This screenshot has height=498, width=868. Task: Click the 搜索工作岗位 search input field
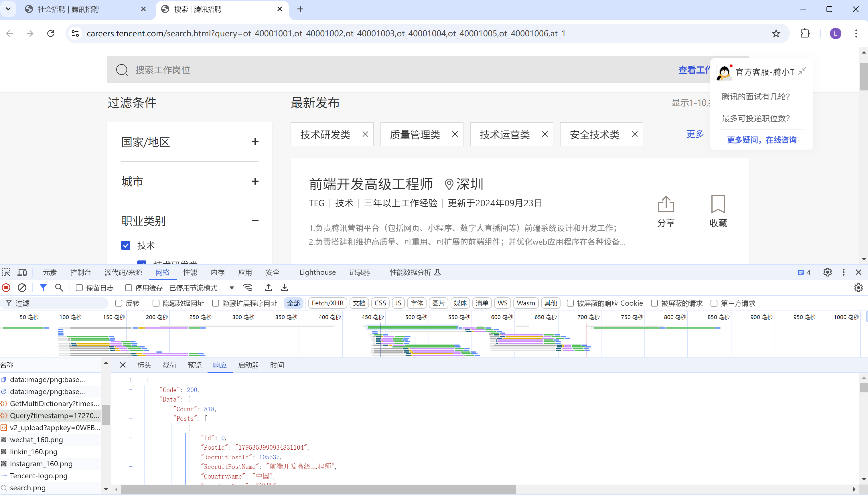pos(376,70)
